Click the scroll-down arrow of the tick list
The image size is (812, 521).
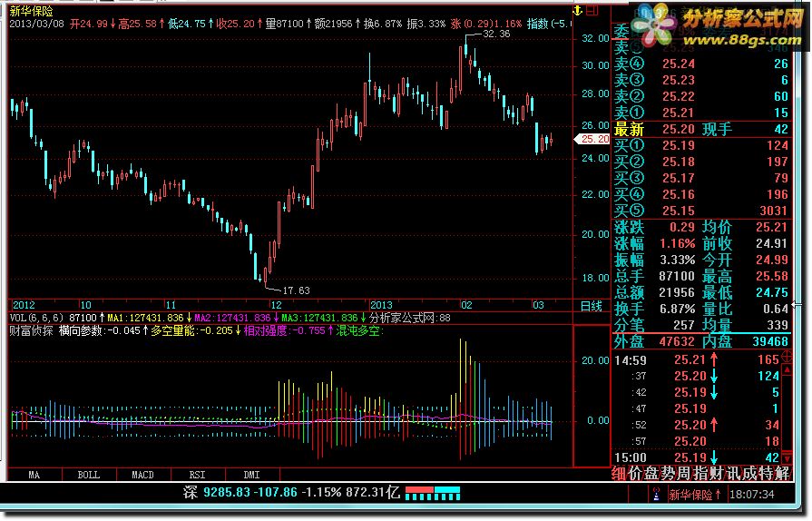(788, 459)
